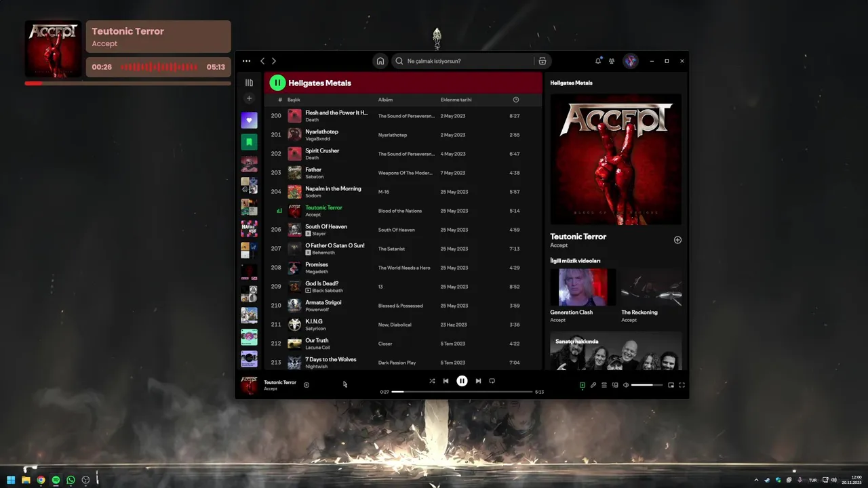Open the Browse icon in search bar
The height and width of the screenshot is (488, 868).
[542, 61]
